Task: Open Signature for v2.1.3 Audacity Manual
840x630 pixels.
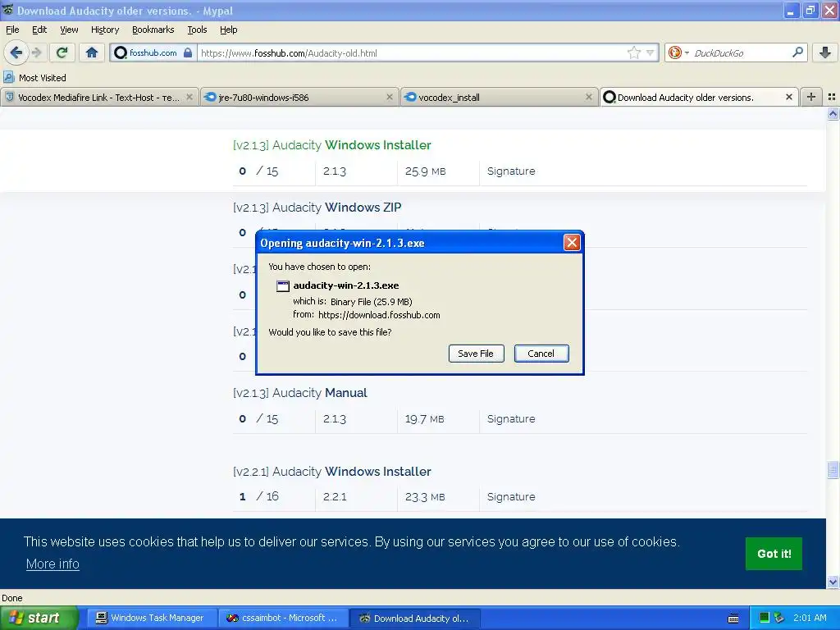Action: [511, 419]
